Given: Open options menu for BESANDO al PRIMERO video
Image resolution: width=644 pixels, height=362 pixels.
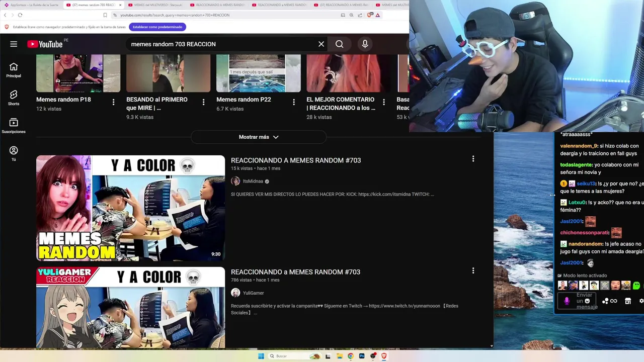Looking at the screenshot, I should click(x=203, y=102).
